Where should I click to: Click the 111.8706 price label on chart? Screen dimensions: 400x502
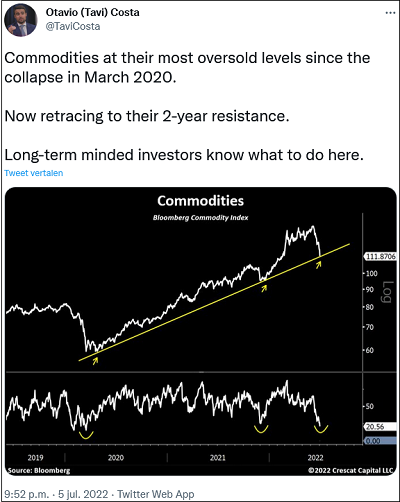click(x=380, y=257)
